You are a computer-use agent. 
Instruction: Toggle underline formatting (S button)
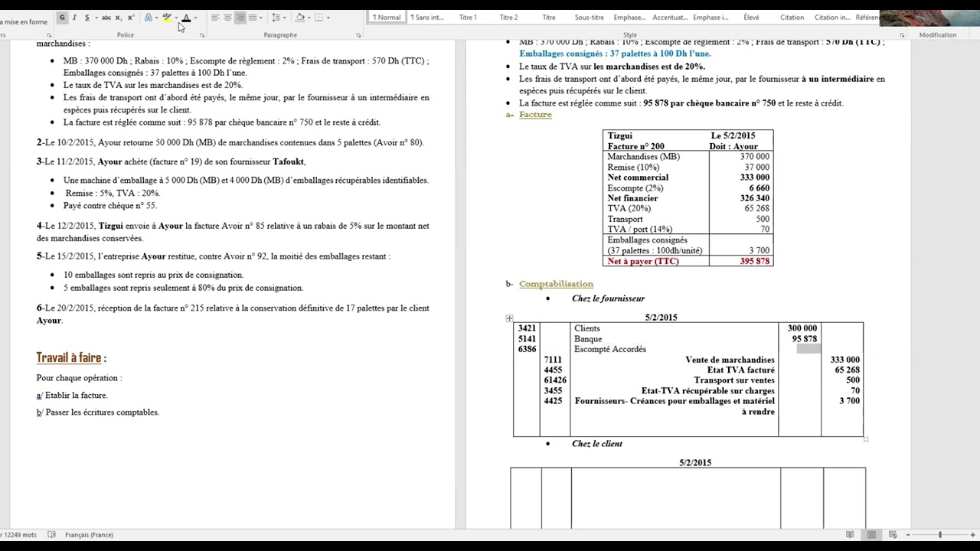87,18
